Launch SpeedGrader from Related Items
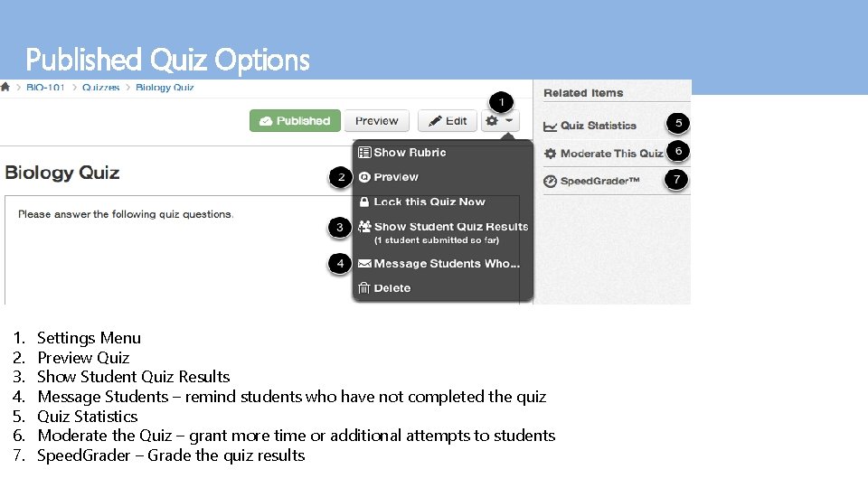Image resolution: width=868 pixels, height=488 pixels. pos(599,182)
